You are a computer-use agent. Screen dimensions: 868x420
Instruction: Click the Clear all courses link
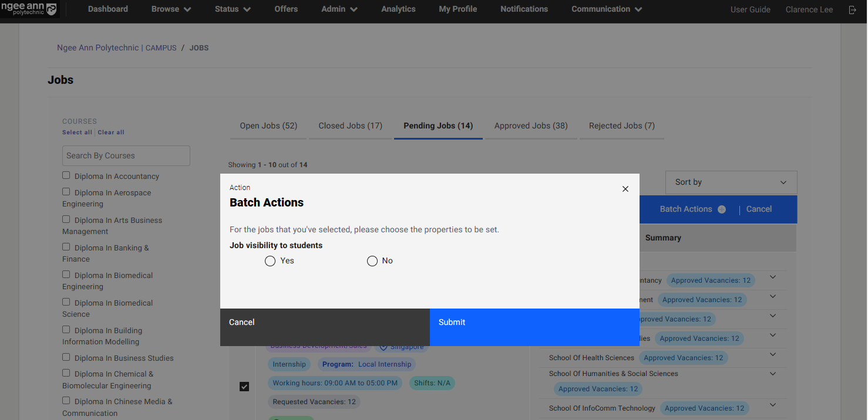click(111, 133)
